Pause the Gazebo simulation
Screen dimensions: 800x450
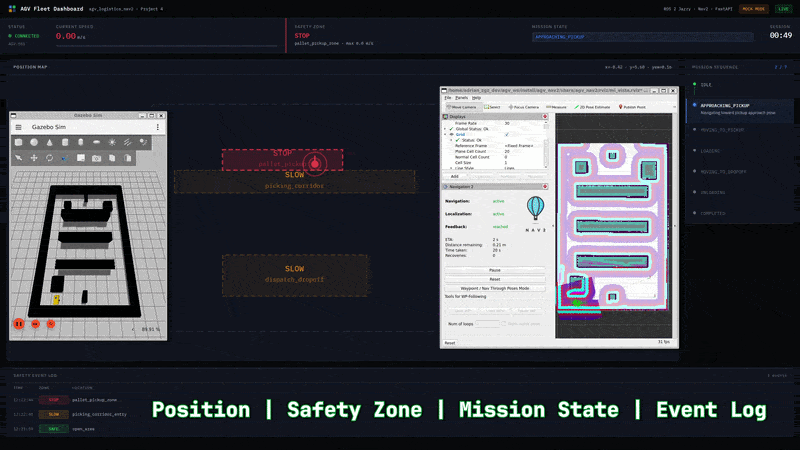19,324
